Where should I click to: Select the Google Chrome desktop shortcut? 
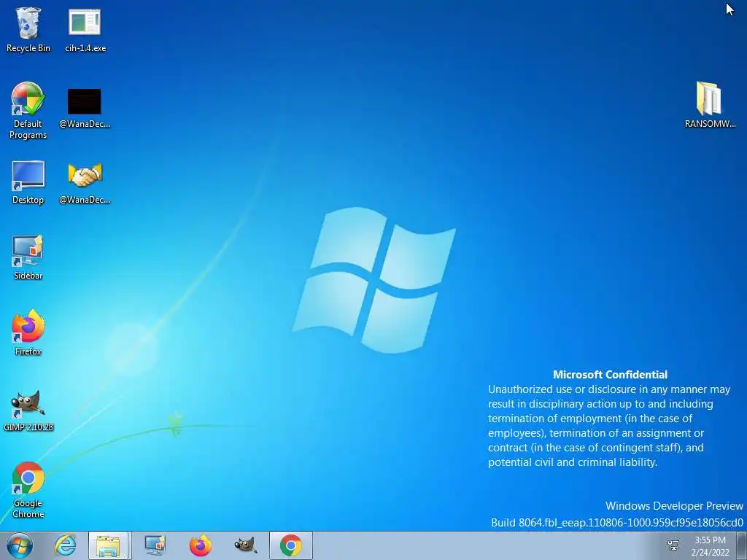pyautogui.click(x=28, y=489)
